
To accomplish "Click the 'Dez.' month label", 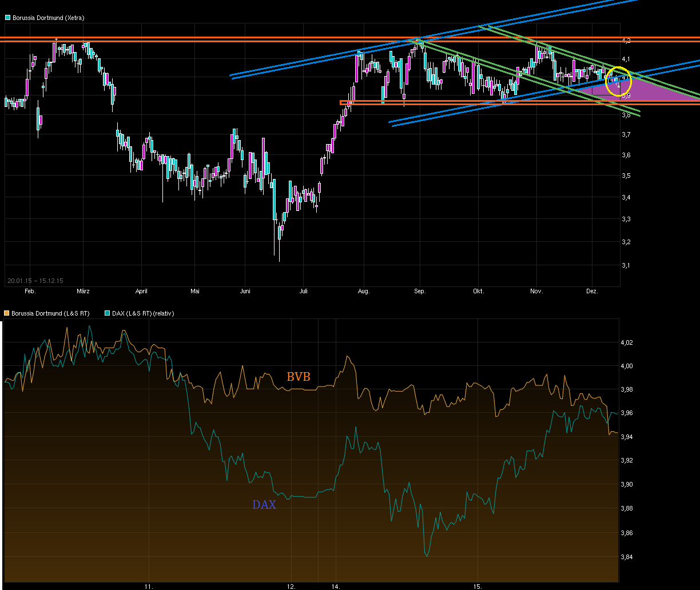I will [592, 292].
